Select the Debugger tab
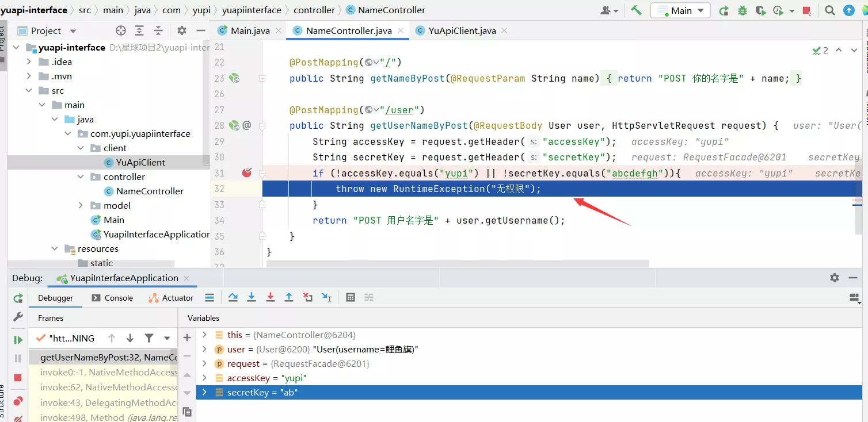The width and height of the screenshot is (868, 422). (56, 298)
